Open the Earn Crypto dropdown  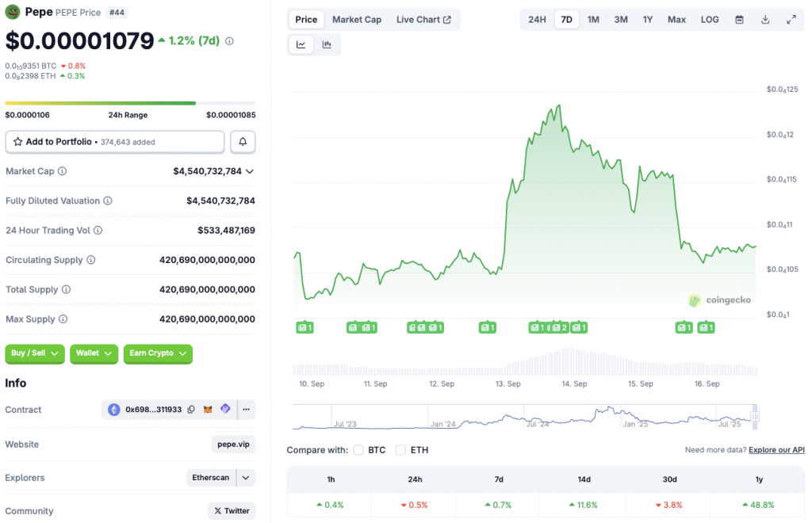click(x=158, y=353)
